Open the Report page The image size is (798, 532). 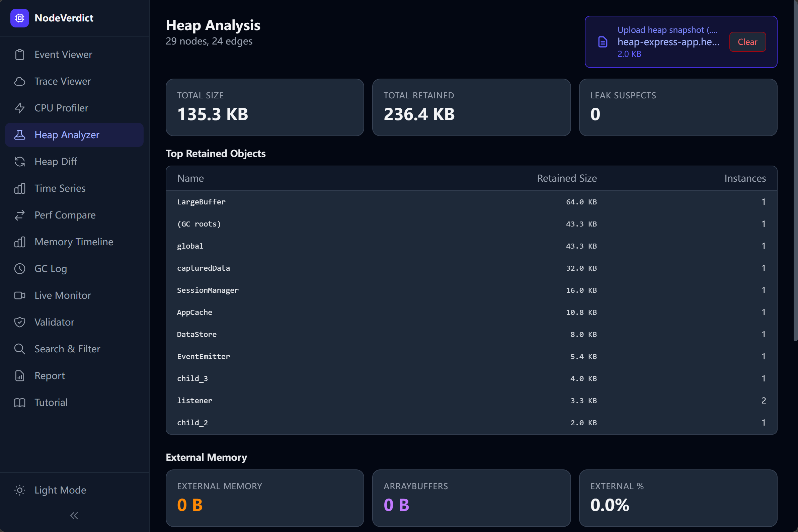[x=74, y=376]
